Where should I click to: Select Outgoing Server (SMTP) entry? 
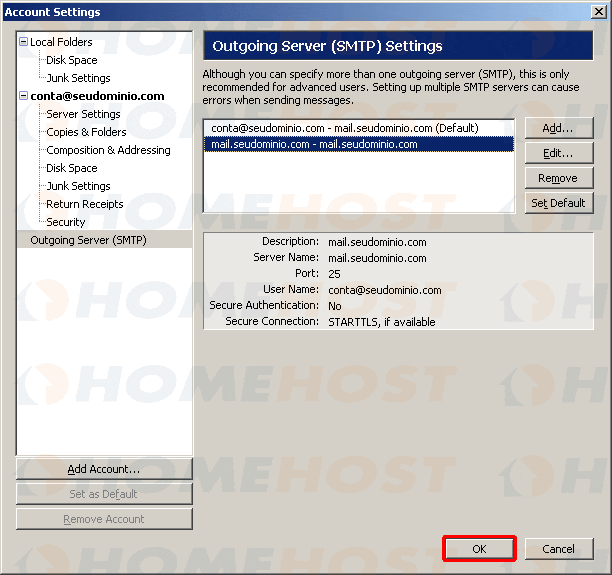105,240
